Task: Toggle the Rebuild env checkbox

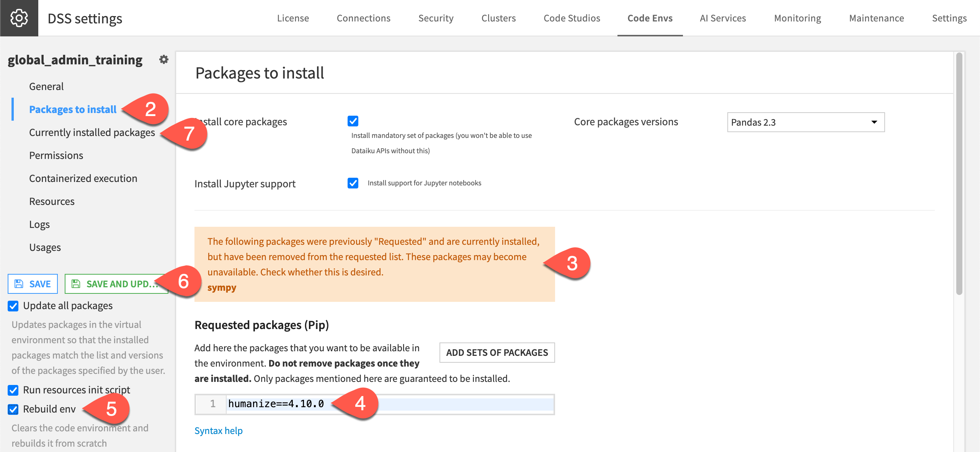Action: 13,409
